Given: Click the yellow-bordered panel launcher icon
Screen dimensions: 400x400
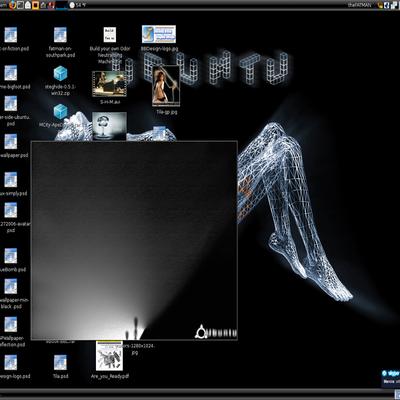Looking at the screenshot, I should (36, 5).
